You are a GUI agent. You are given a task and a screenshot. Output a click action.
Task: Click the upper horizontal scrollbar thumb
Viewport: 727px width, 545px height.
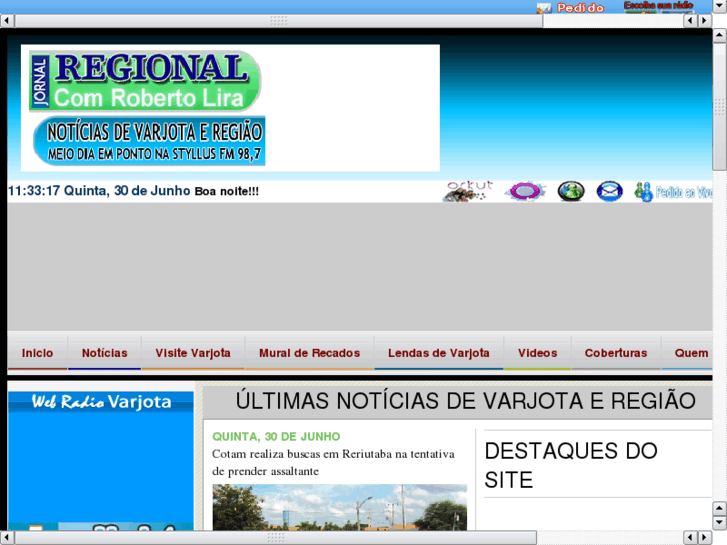279,20
